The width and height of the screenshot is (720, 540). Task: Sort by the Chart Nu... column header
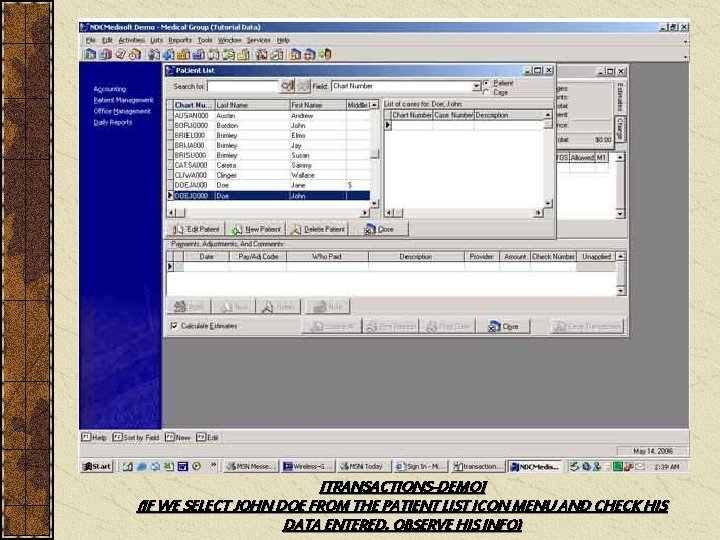coord(194,105)
